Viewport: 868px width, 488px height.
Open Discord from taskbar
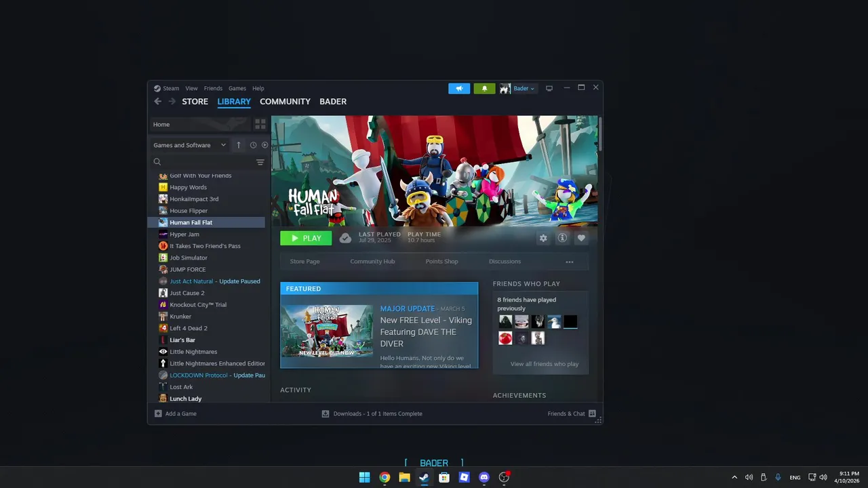pos(484,477)
